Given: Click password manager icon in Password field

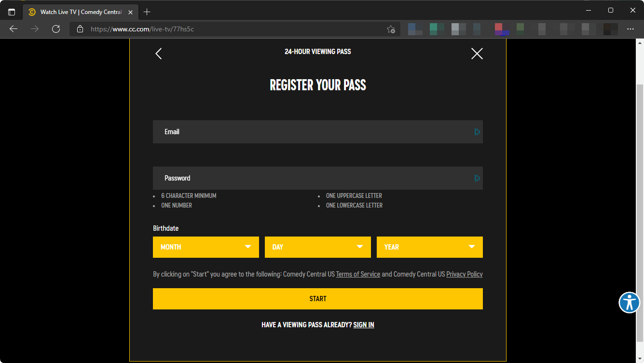Looking at the screenshot, I should (x=477, y=178).
